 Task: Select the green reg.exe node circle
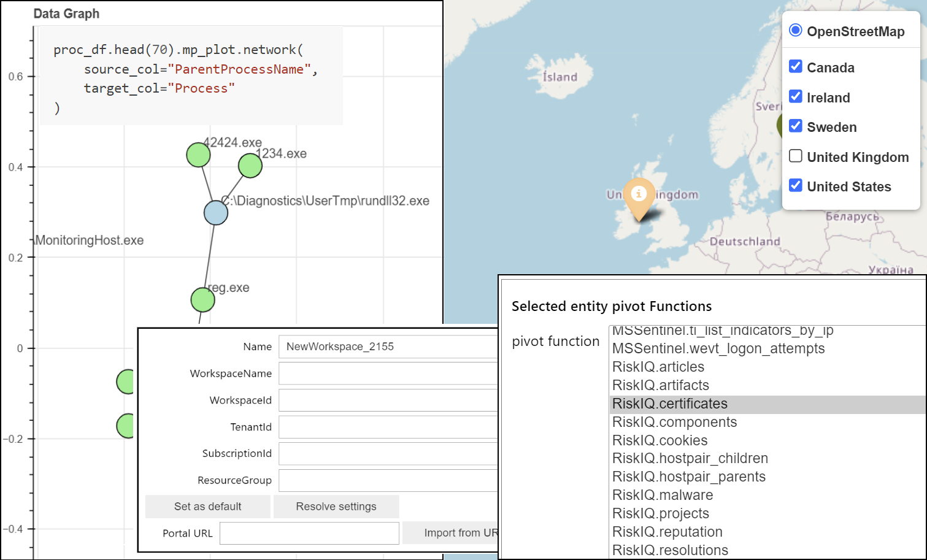pos(203,300)
